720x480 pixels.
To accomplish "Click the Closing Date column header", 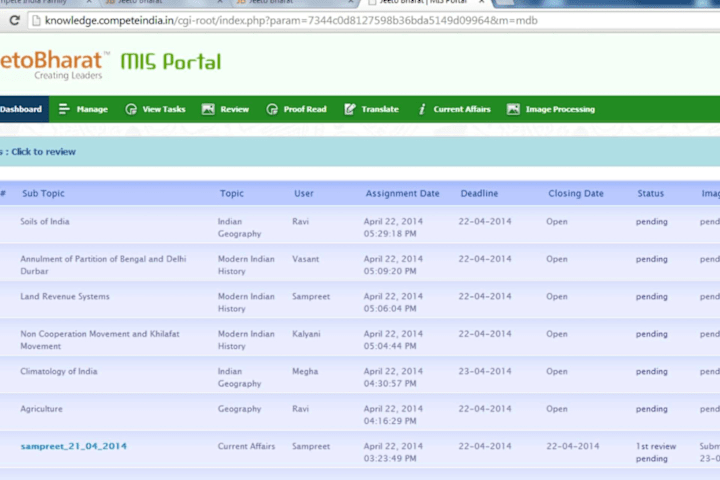I will (576, 193).
